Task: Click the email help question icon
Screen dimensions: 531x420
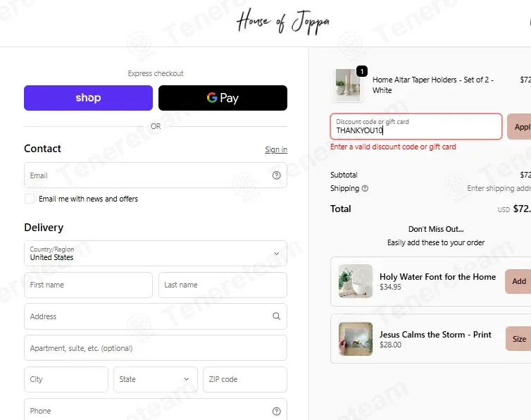Action: click(x=276, y=175)
